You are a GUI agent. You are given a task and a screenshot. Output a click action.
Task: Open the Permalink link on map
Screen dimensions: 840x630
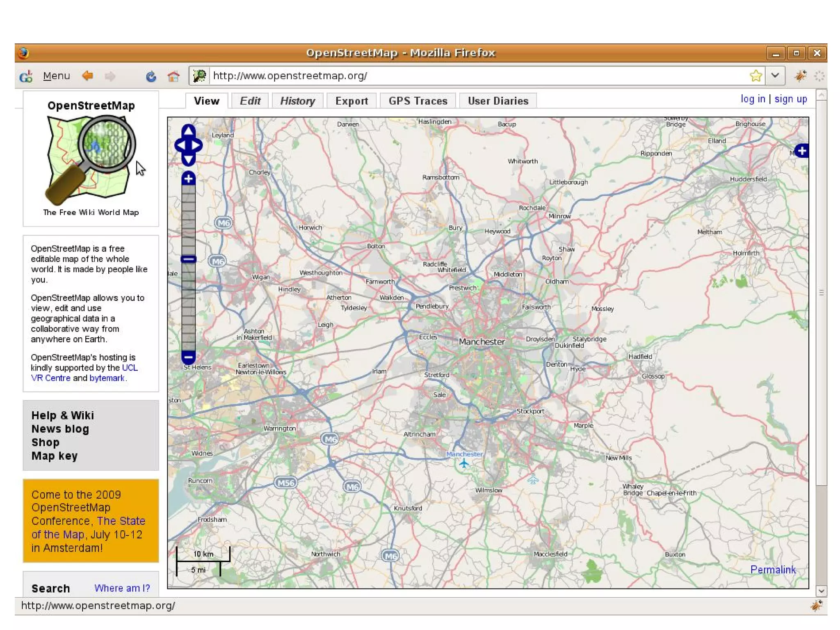[x=773, y=570]
